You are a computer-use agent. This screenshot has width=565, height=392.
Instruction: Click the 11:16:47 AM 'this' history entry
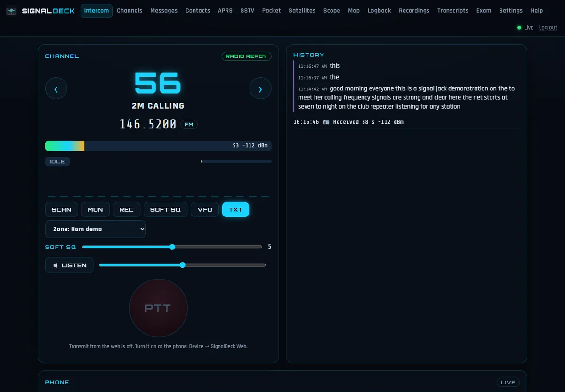point(319,66)
